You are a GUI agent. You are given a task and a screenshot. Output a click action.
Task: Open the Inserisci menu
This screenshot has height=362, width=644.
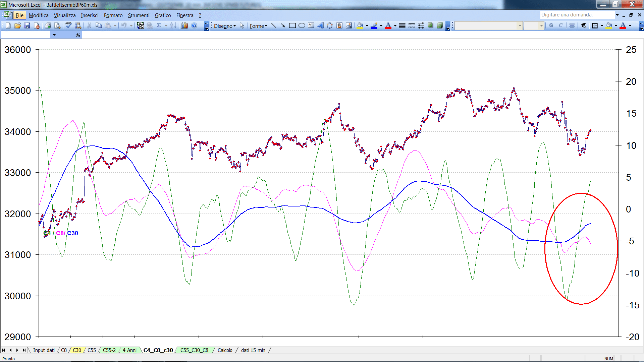pyautogui.click(x=90, y=15)
